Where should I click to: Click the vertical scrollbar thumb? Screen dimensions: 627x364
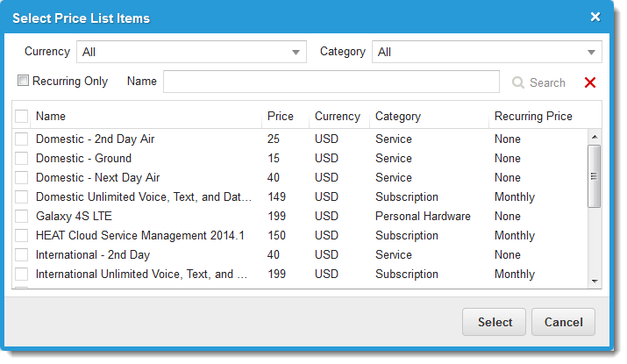point(595,175)
